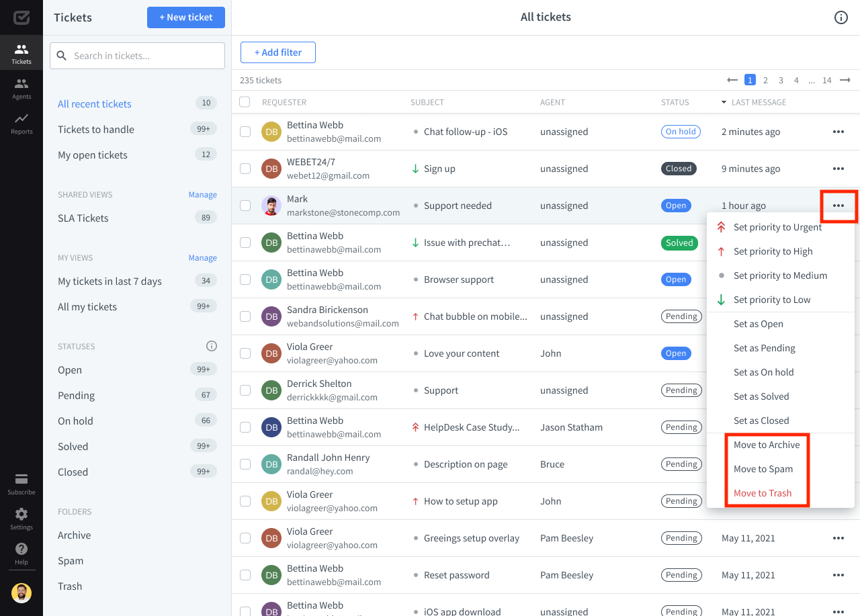Image resolution: width=860 pixels, height=616 pixels.
Task: Set priority to Low
Action: point(781,300)
